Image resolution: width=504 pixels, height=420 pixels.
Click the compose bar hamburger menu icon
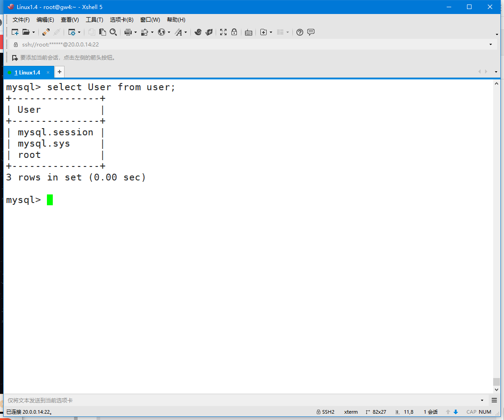click(495, 401)
